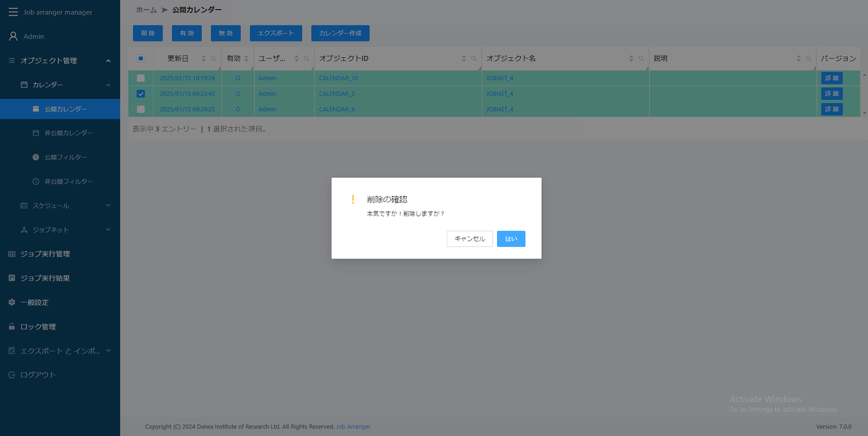Click the search icon in オブジェクトID column
The height and width of the screenshot is (436, 868).
(x=473, y=58)
